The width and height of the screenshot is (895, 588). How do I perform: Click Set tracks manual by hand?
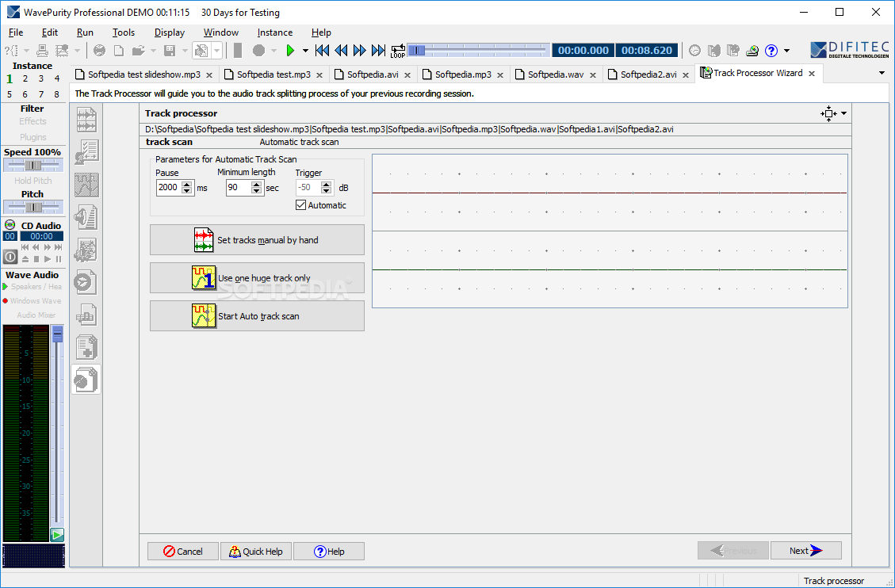click(x=257, y=239)
